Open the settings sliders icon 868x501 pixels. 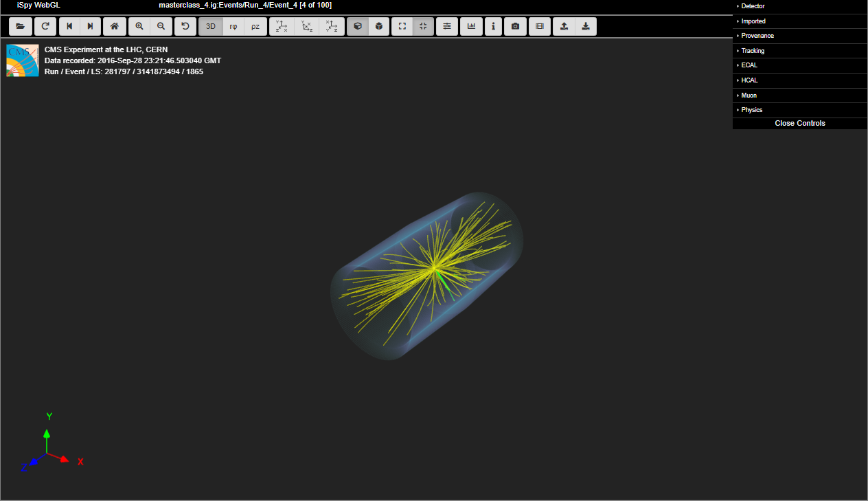447,26
